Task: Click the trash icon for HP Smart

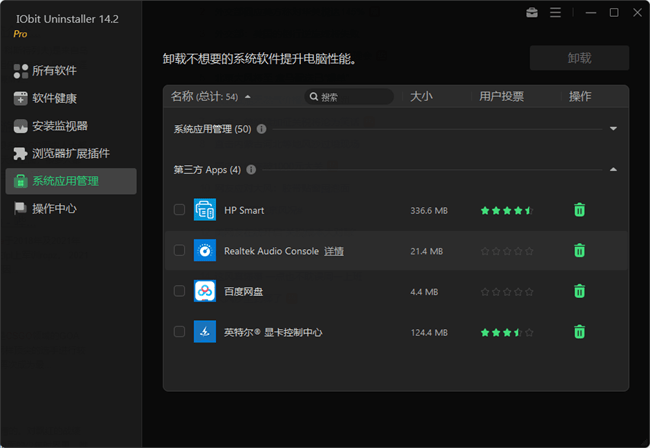Action: tap(579, 210)
